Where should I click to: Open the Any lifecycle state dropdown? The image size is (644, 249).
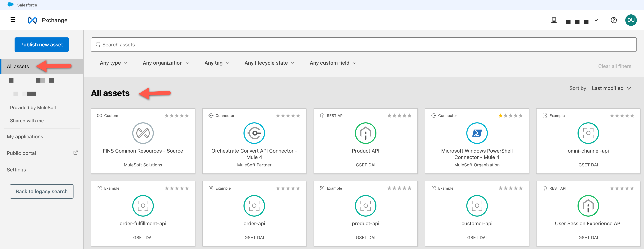(x=269, y=63)
